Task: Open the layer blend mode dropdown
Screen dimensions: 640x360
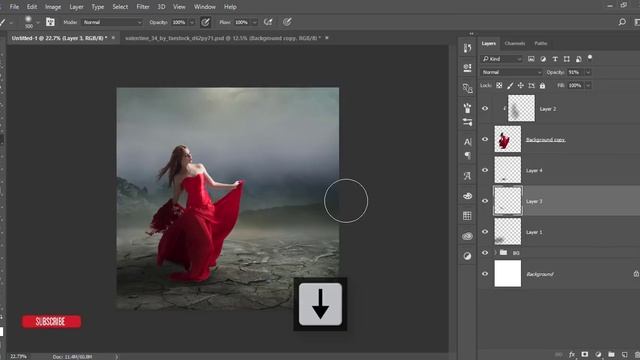Action: point(511,72)
